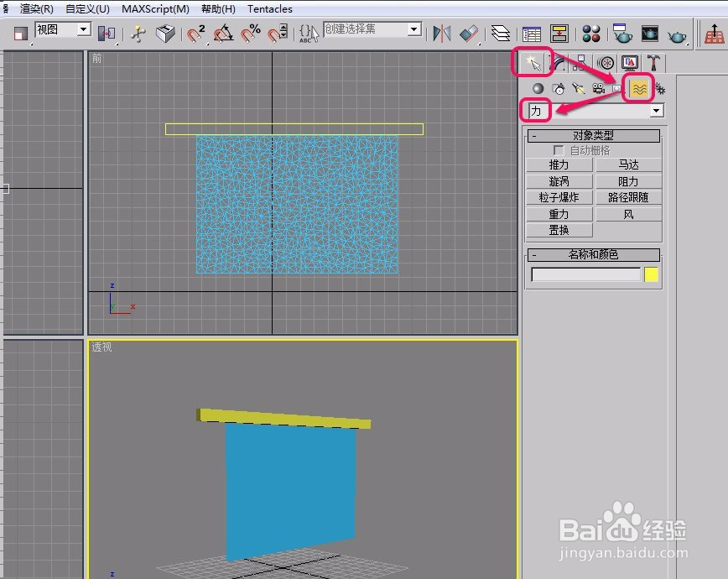Switch to the Modify panel tab
Image resolution: width=728 pixels, height=579 pixels.
(559, 63)
